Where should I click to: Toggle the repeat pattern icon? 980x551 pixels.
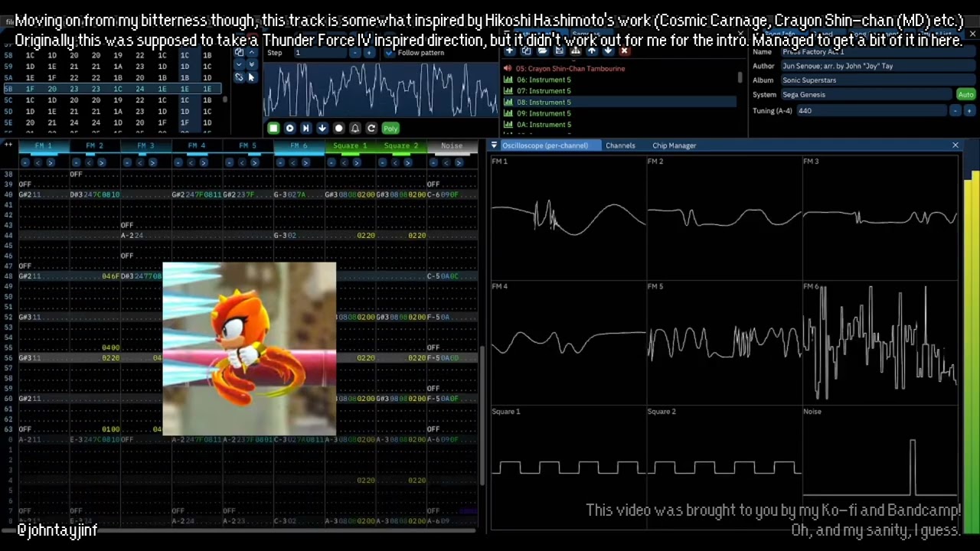point(371,129)
